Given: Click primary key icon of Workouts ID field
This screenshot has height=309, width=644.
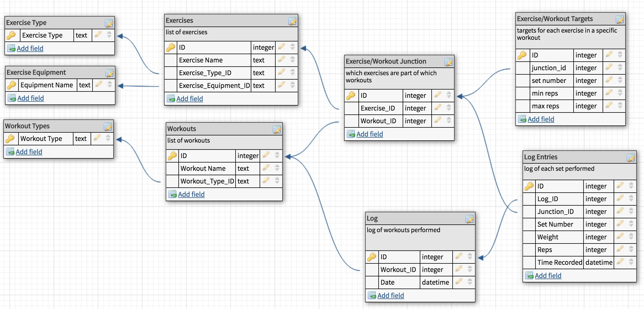Looking at the screenshot, I should (x=172, y=156).
